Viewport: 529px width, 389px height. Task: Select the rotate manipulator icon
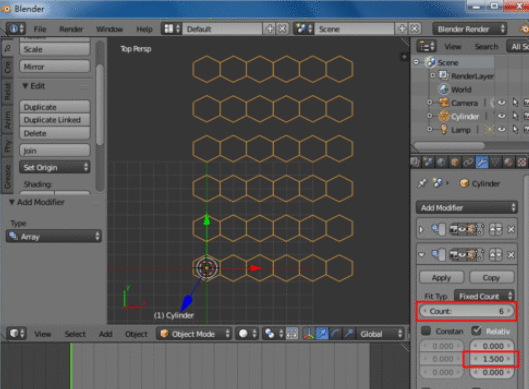(x=335, y=334)
